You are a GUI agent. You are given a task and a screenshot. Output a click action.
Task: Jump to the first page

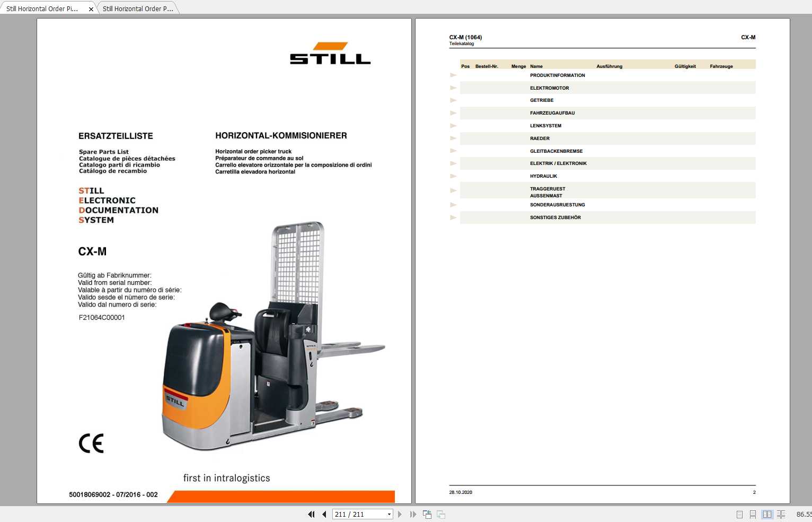point(311,514)
